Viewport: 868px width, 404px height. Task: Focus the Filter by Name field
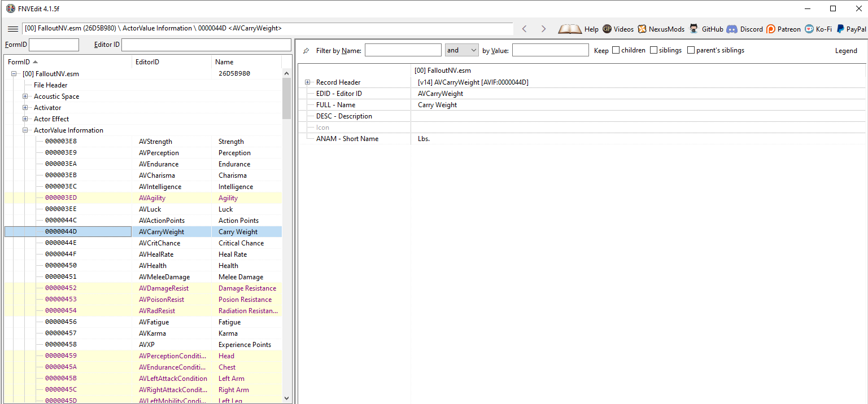click(403, 50)
